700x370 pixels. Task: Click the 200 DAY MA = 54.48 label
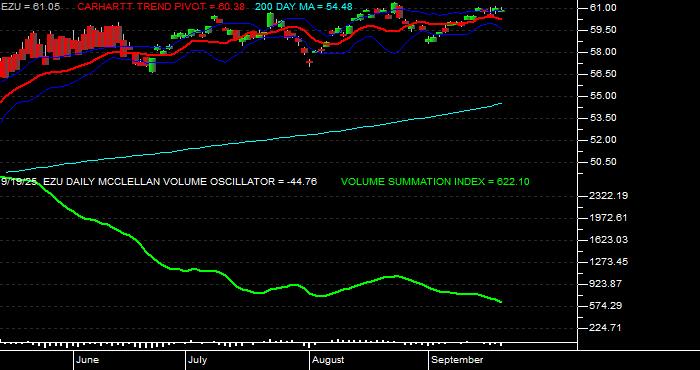point(304,7)
